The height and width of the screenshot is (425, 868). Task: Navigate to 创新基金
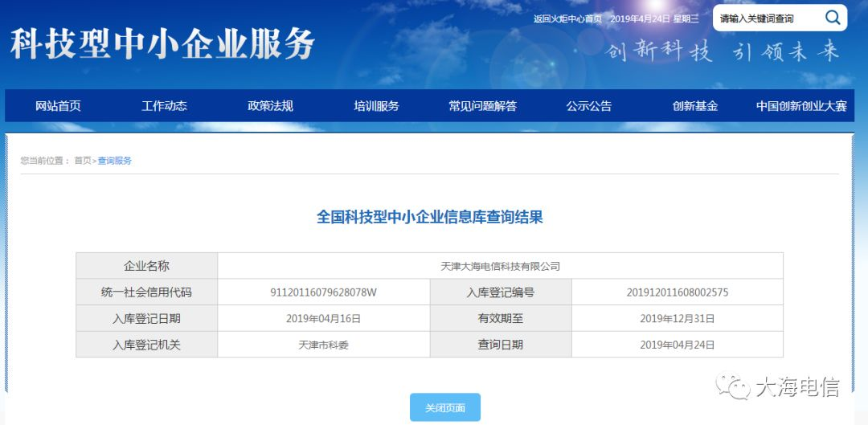click(694, 106)
